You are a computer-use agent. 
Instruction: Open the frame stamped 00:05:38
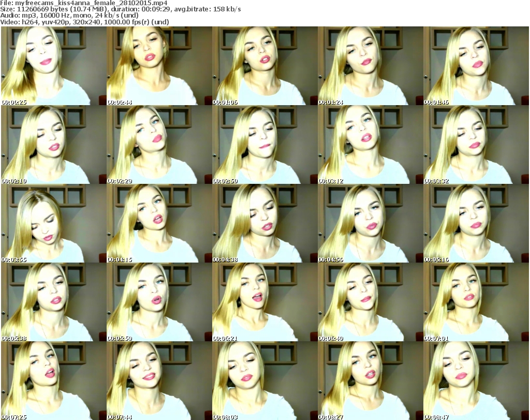pyautogui.click(x=54, y=302)
